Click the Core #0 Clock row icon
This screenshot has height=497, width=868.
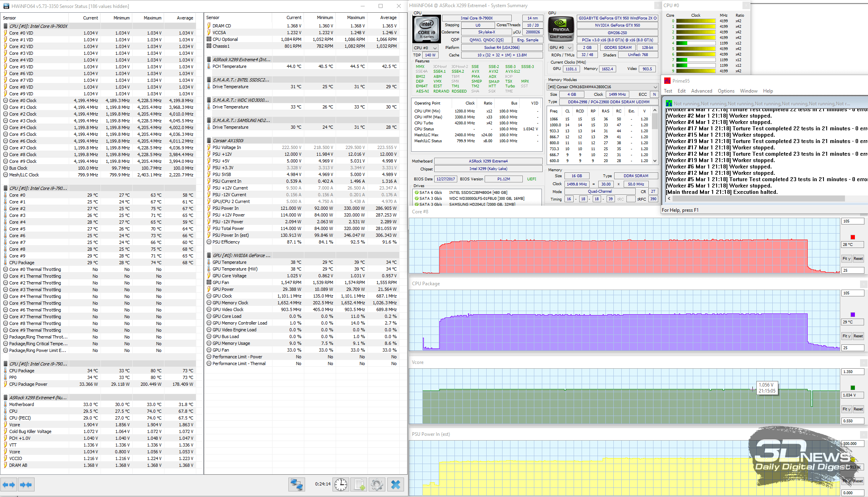[x=6, y=101]
